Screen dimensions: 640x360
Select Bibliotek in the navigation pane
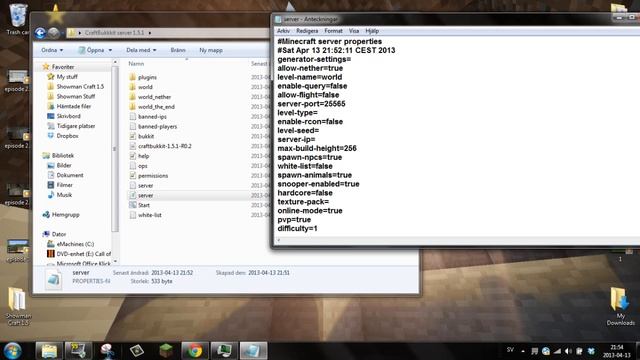coord(62,156)
